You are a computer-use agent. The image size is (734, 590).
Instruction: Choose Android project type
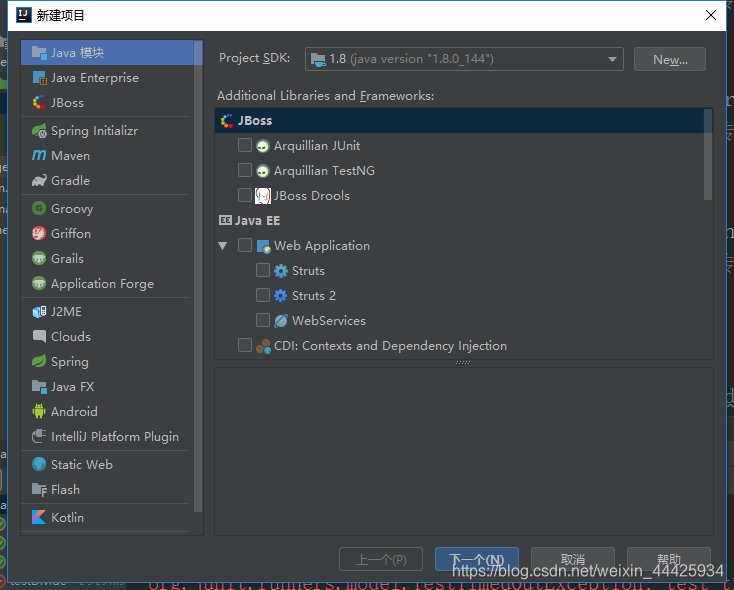105,411
